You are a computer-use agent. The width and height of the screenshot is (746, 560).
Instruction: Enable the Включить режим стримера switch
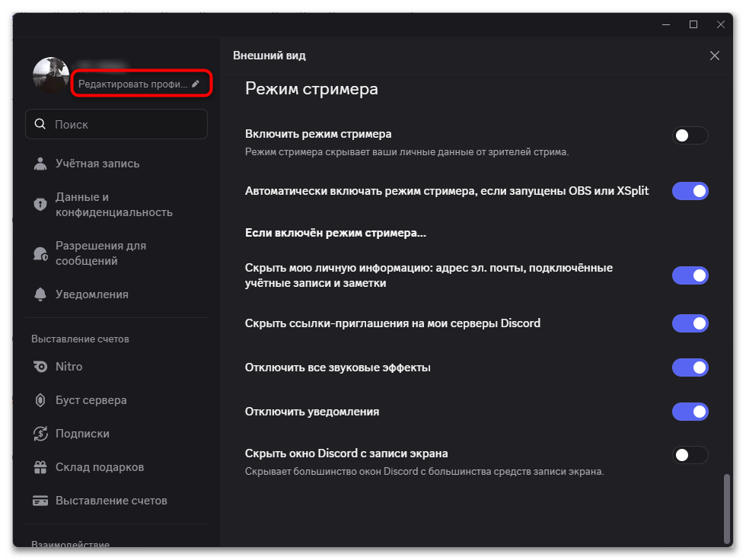pyautogui.click(x=690, y=135)
